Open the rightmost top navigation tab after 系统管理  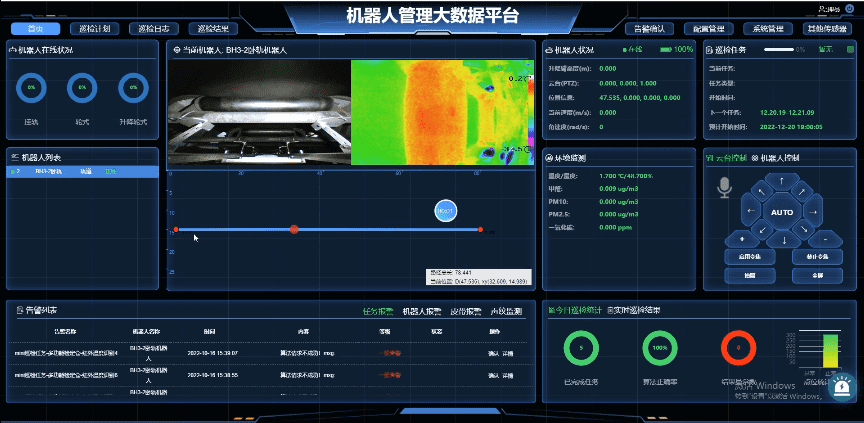click(x=827, y=29)
